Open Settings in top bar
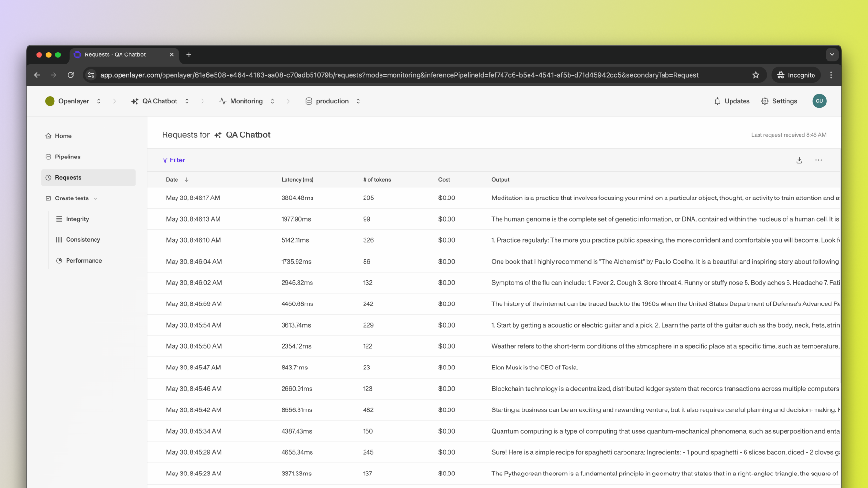 (779, 101)
